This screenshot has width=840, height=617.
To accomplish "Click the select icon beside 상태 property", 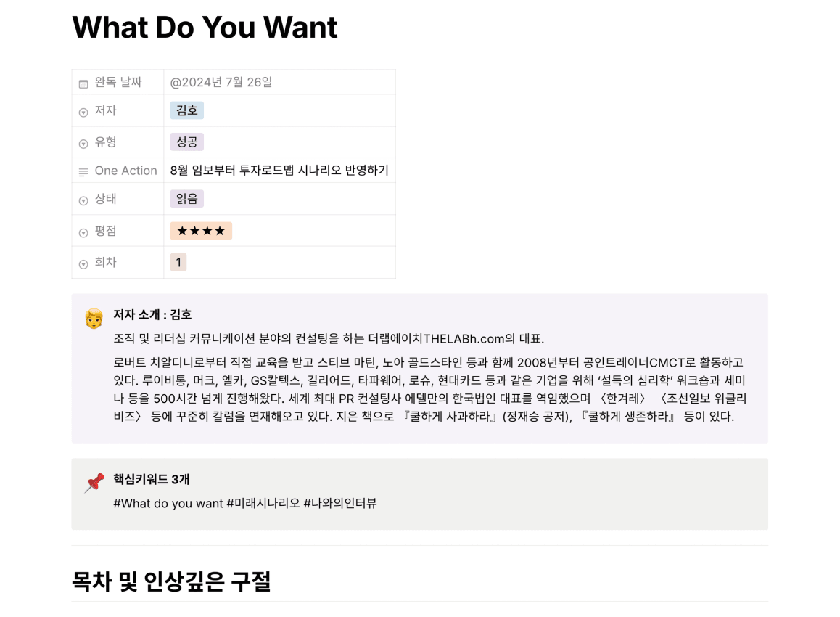I will coord(83,200).
